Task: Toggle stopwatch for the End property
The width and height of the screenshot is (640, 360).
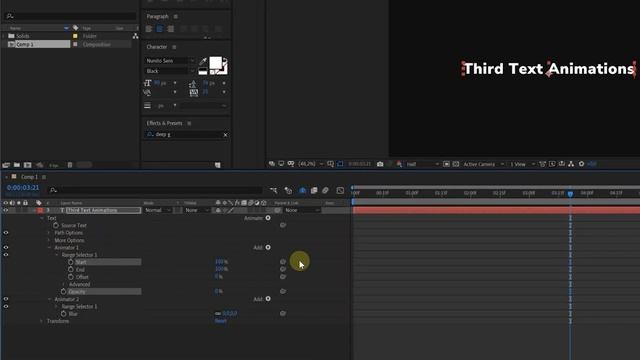Action: click(71, 269)
